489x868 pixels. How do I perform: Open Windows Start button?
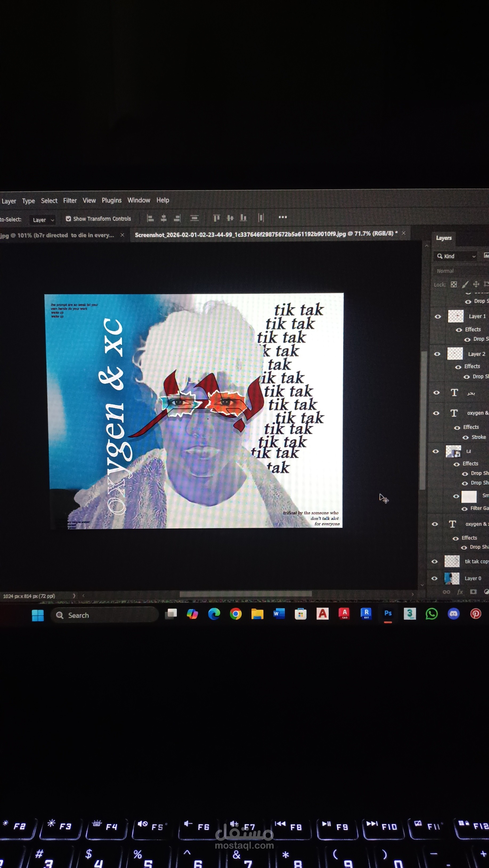coord(38,615)
